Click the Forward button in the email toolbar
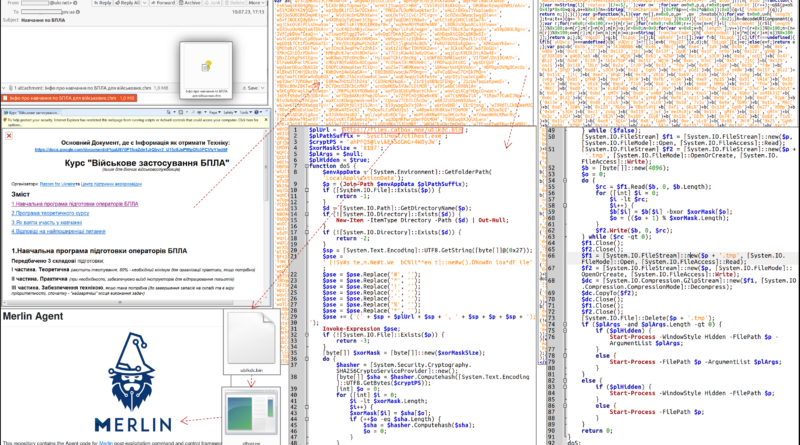The width and height of the screenshot is (800, 445). click(x=163, y=3)
